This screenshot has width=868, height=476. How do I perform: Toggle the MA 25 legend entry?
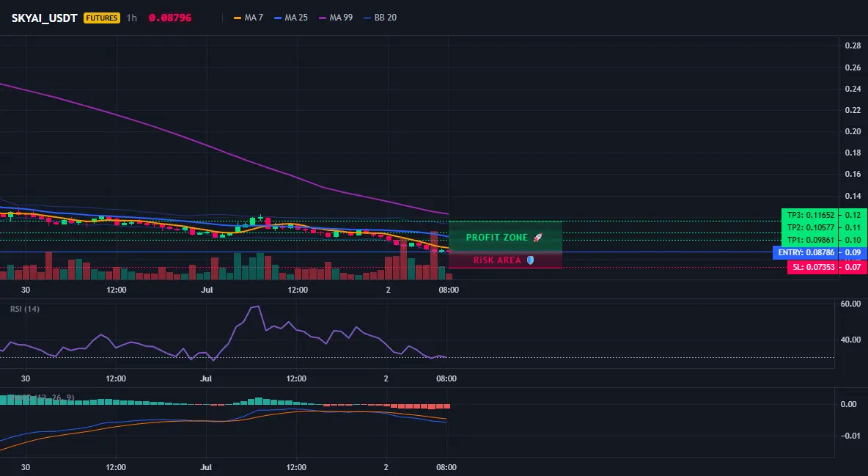(291, 18)
